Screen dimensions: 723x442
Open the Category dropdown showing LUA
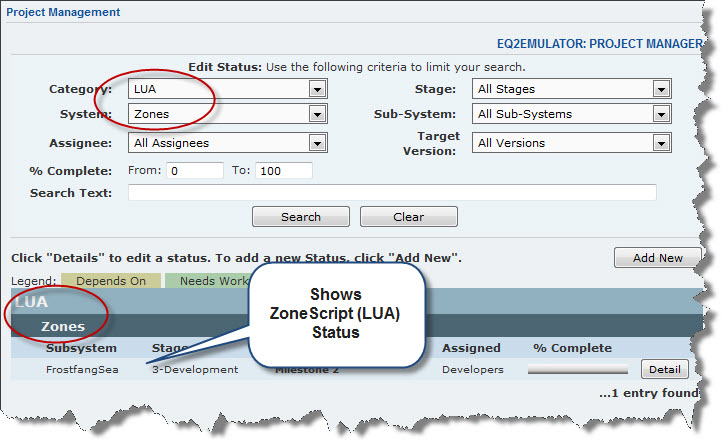[x=227, y=89]
